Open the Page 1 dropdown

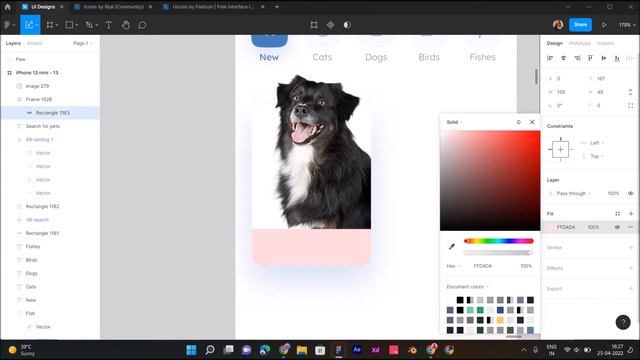[82, 43]
